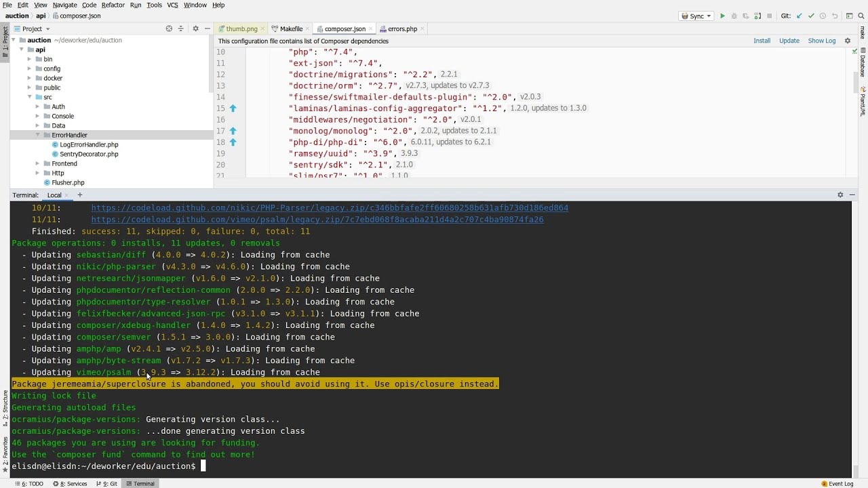Hide the Project tool window

tap(207, 28)
